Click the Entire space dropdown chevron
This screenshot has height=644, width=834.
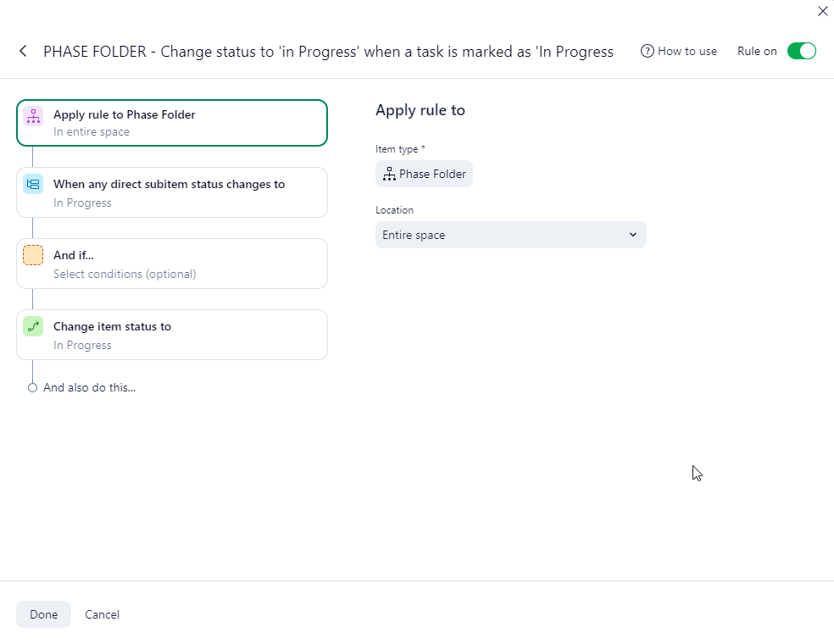pyautogui.click(x=632, y=235)
